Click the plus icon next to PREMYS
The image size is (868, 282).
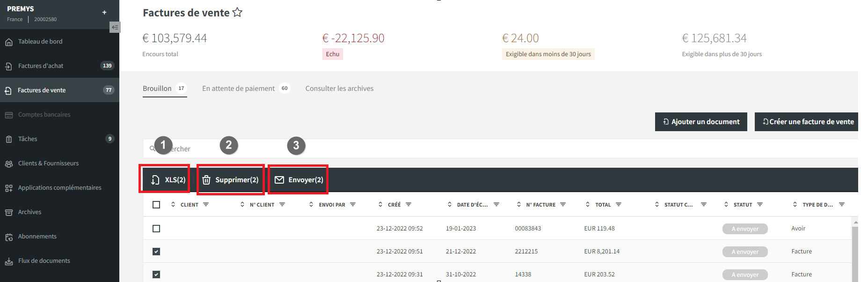coord(104,13)
